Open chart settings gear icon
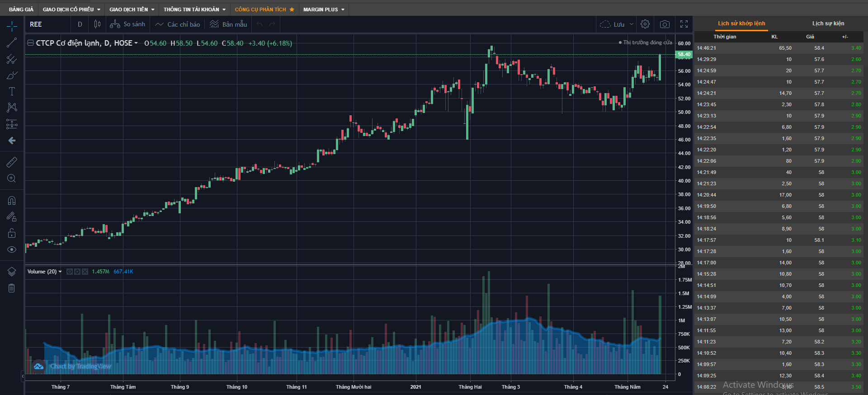 645,24
